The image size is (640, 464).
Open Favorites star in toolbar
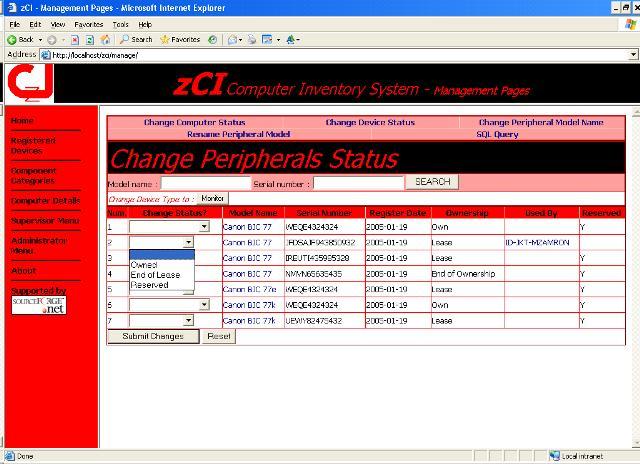pos(180,39)
